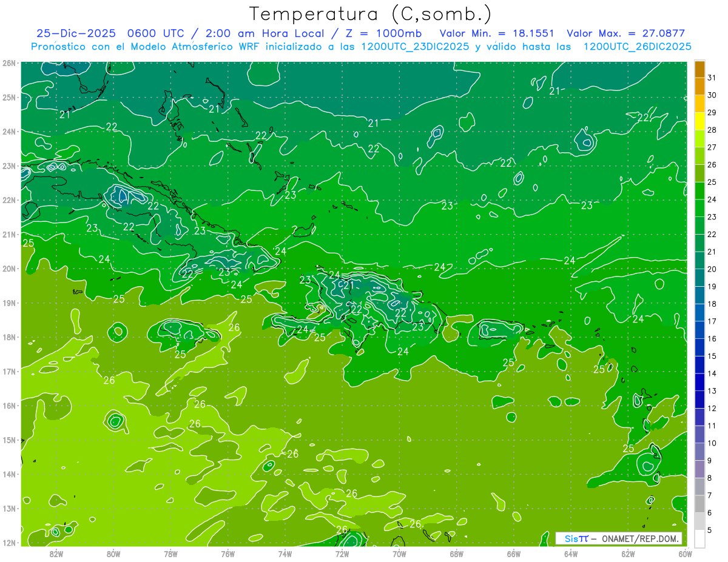This screenshot has width=728, height=562.
Task: Click latitude axis label 18N
Action: click(x=8, y=337)
